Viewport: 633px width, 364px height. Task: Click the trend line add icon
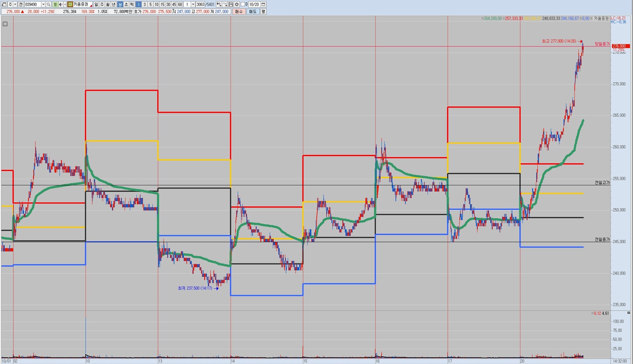225,4
